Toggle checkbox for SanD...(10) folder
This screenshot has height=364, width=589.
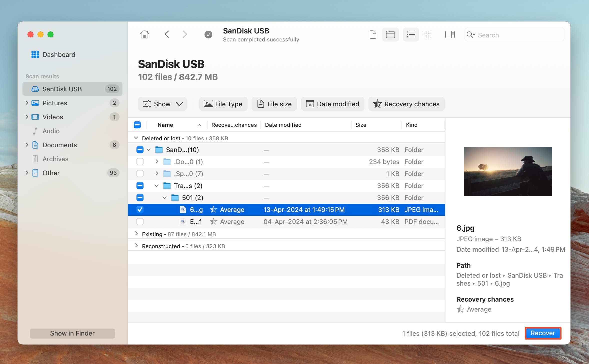[140, 150]
